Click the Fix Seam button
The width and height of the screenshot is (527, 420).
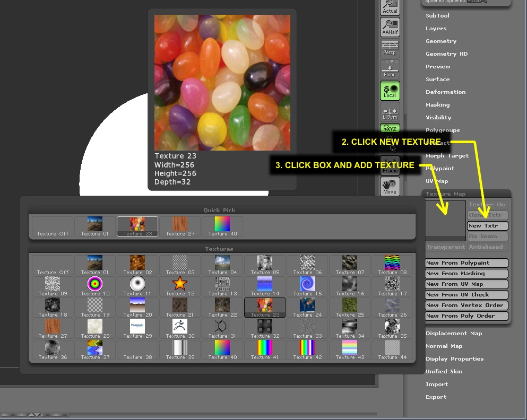coord(487,237)
